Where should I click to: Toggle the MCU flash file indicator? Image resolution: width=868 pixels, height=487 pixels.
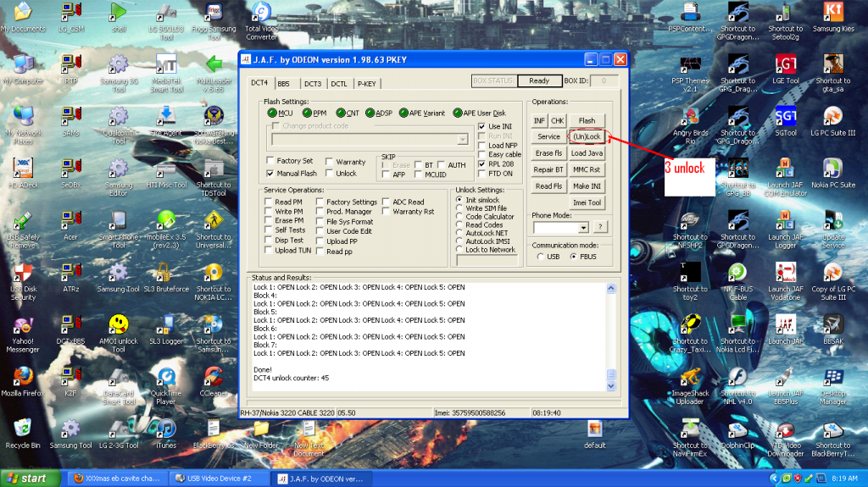[272, 113]
